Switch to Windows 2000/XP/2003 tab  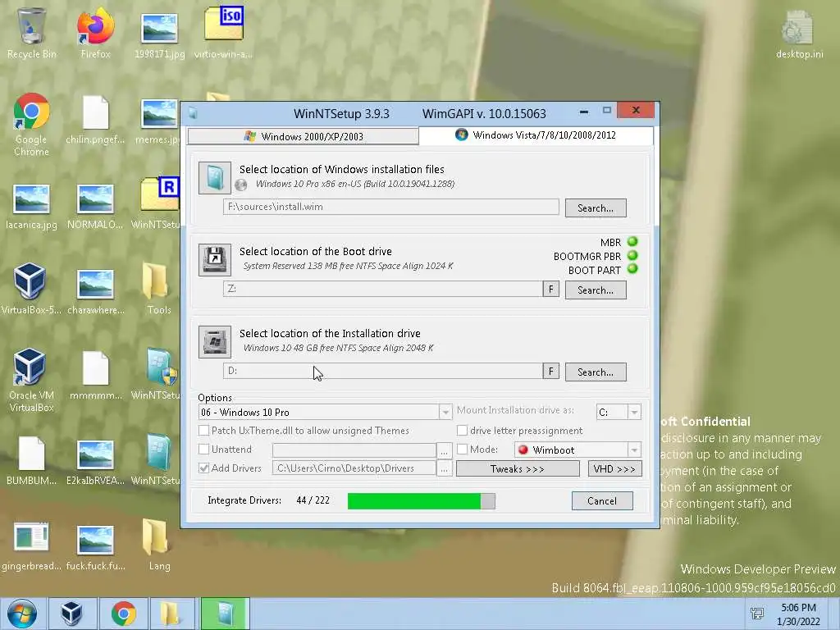click(304, 136)
